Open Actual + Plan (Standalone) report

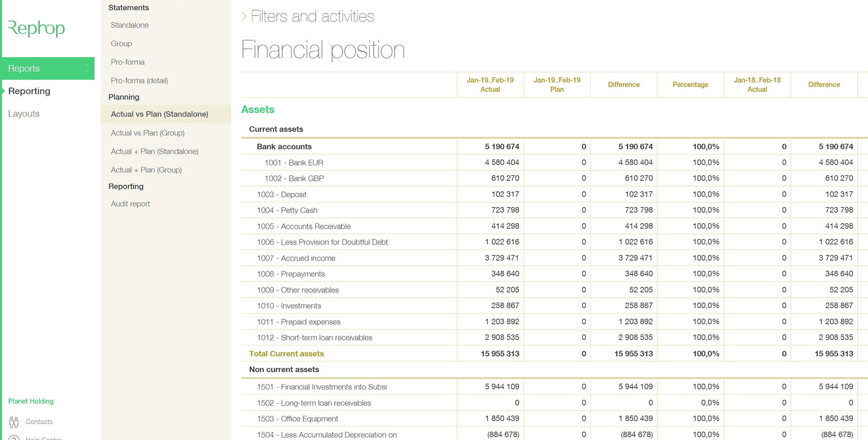point(154,152)
